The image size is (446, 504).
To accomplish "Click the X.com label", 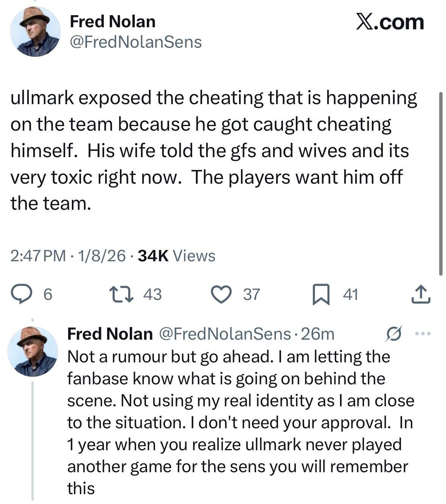I will [390, 22].
